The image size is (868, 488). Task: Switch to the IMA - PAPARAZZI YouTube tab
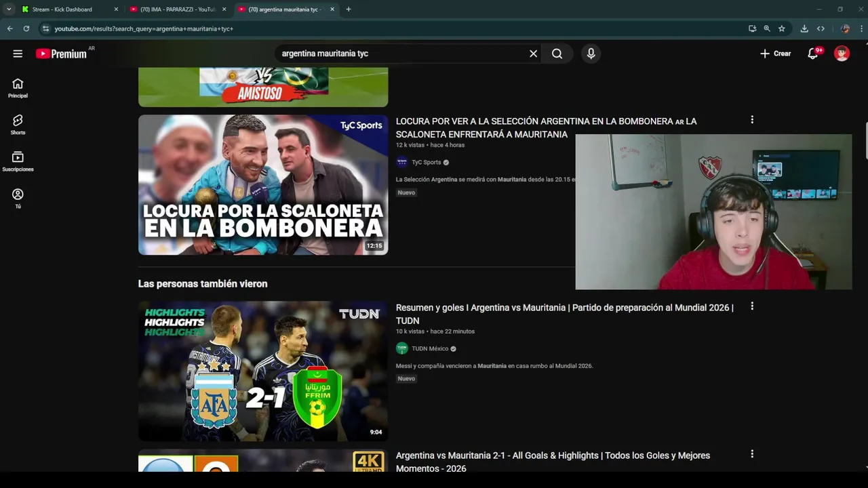click(178, 9)
